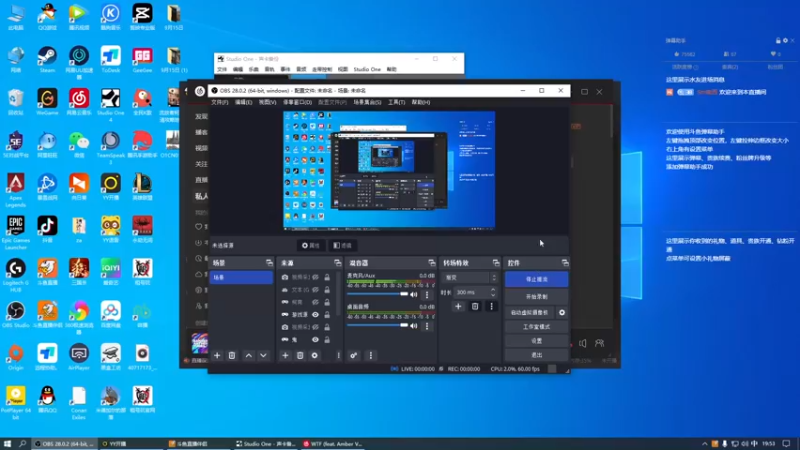Adjust transition duration 300 ms spinner arrows
Image resolution: width=800 pixels, height=450 pixels.
[x=493, y=292]
